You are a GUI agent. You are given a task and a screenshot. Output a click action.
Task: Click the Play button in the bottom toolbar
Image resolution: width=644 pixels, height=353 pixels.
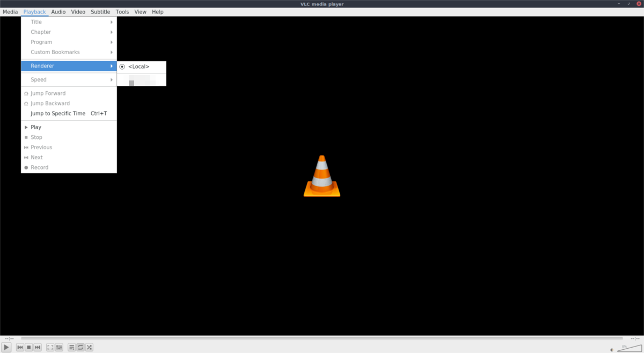click(x=7, y=348)
